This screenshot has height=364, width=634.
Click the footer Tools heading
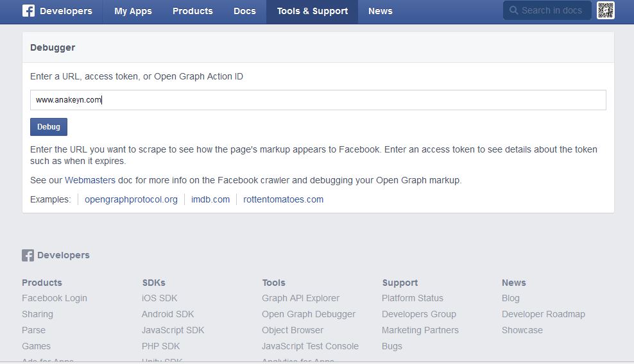pos(273,283)
